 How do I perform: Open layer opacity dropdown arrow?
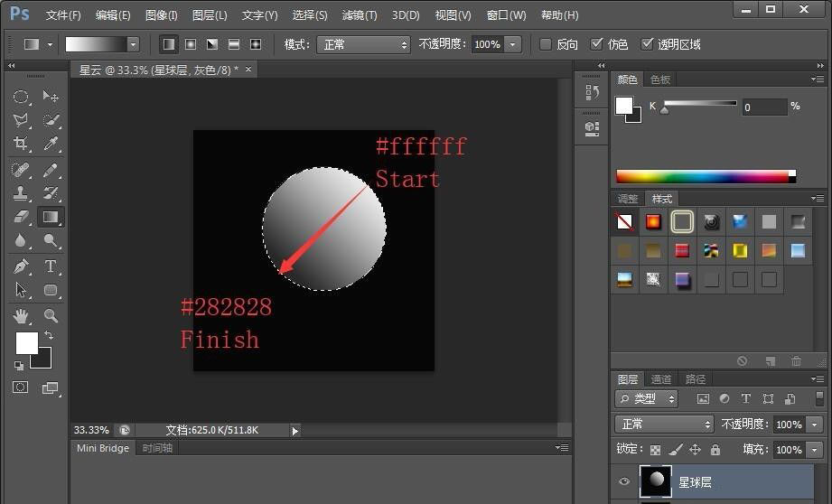(x=815, y=424)
